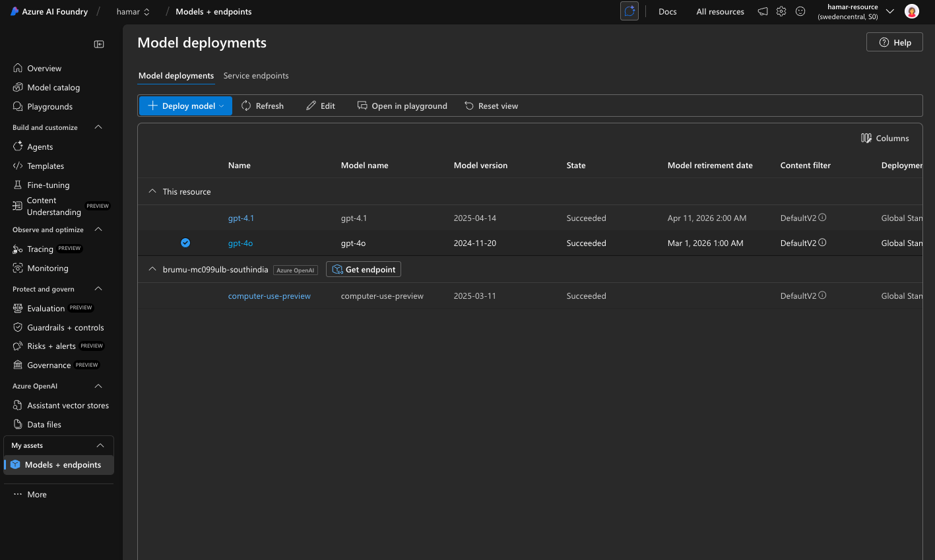Deselect the checked gpt-4o row checkbox
The height and width of the screenshot is (560, 935).
click(185, 243)
